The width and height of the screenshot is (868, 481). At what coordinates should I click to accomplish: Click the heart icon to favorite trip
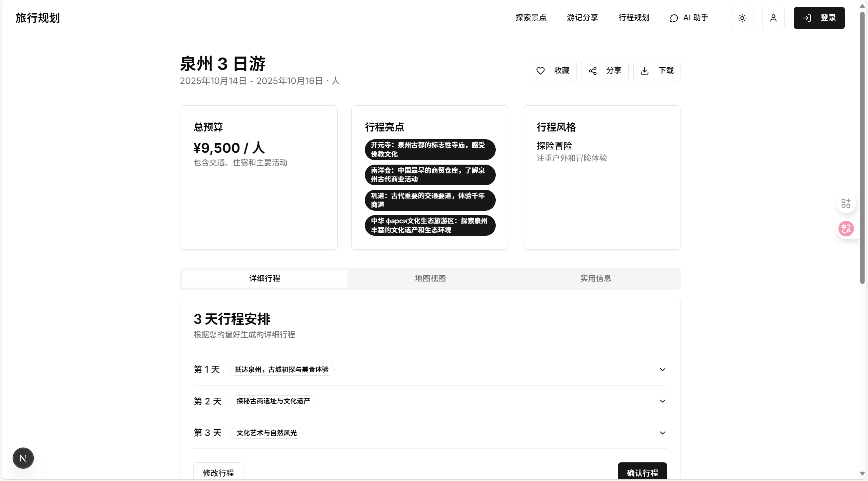540,71
